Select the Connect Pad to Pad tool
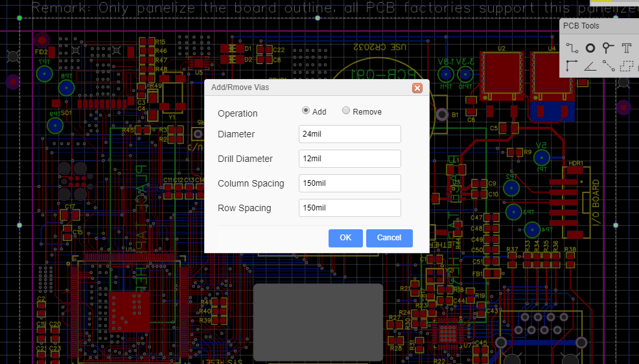This screenshot has height=364, width=639. click(x=609, y=65)
